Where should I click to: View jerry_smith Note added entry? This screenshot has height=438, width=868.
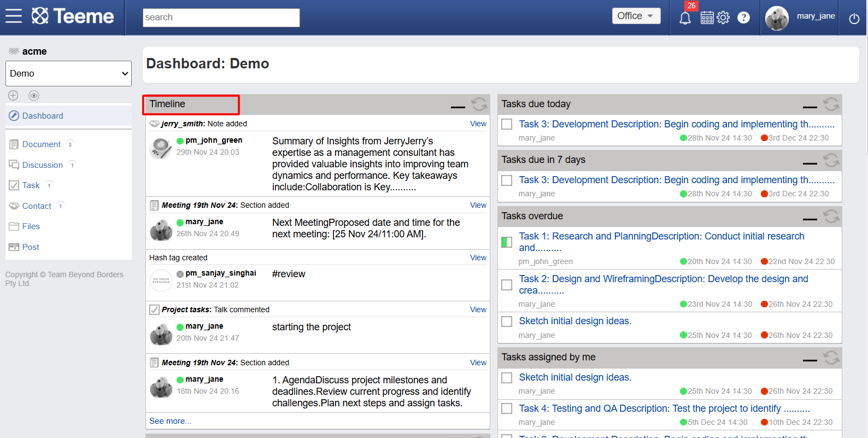(478, 124)
